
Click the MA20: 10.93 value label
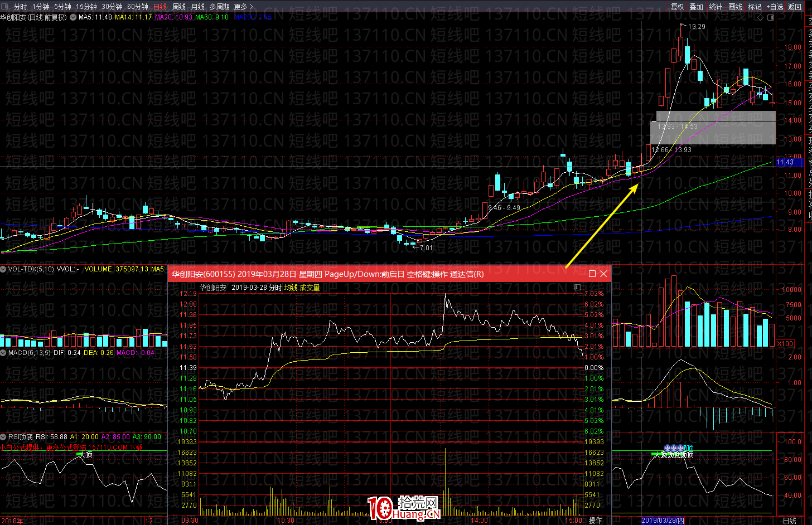click(x=173, y=17)
